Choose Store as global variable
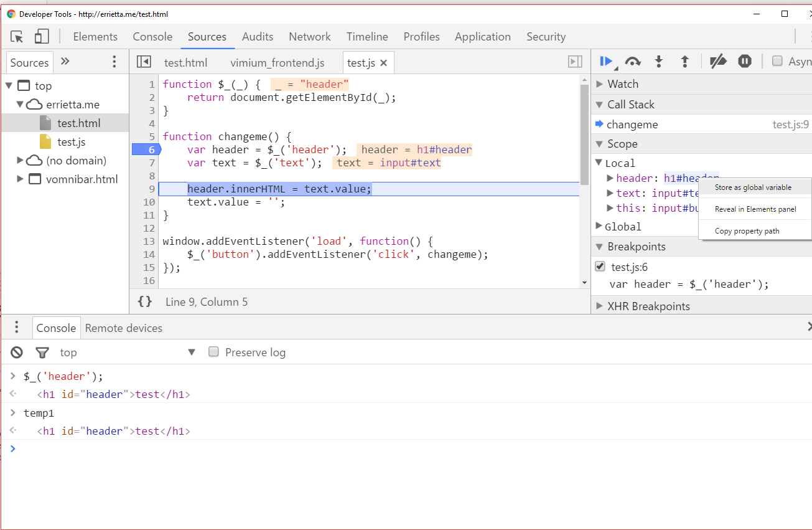The width and height of the screenshot is (812, 530). [753, 187]
